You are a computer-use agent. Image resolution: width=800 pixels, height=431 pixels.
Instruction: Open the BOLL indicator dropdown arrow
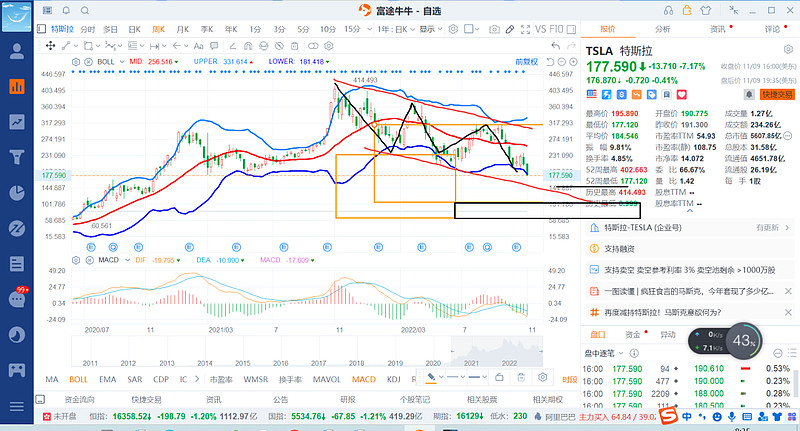tap(122, 62)
